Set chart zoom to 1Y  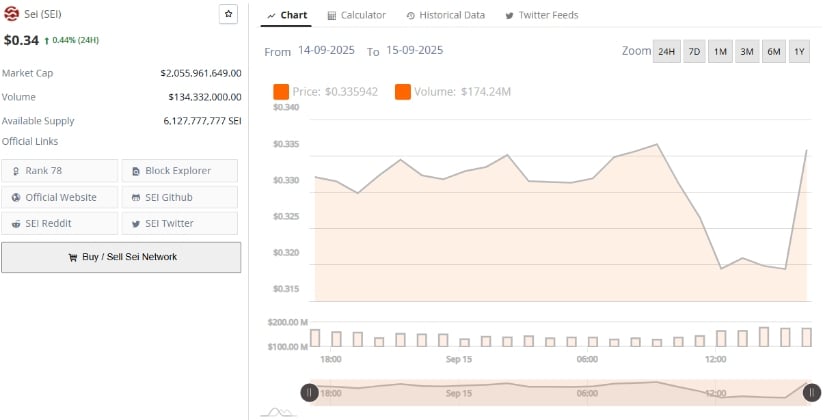point(799,52)
